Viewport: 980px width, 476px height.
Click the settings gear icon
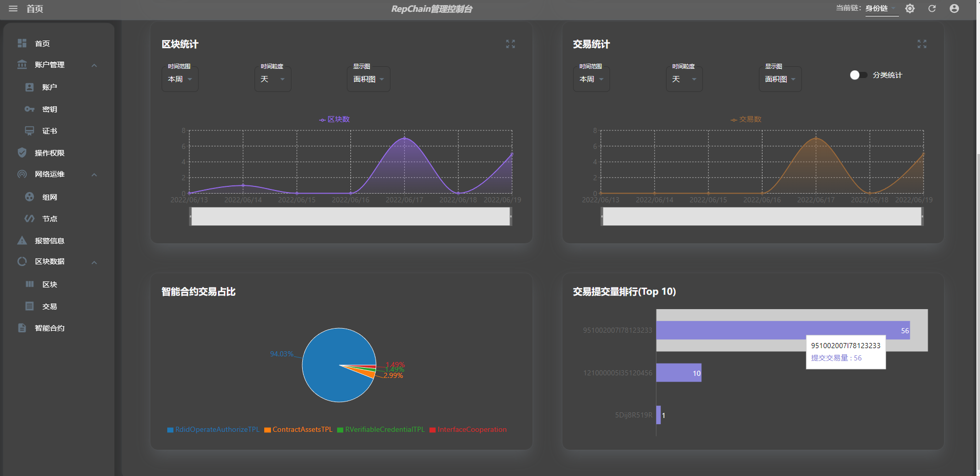910,9
